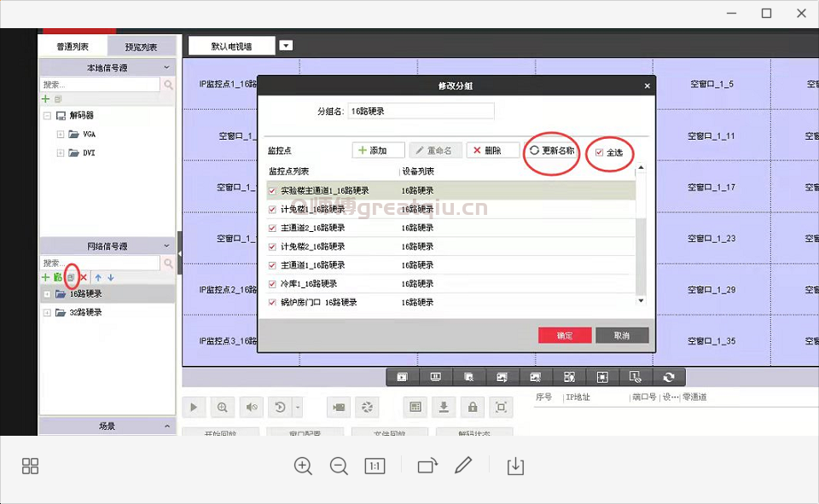819x504 pixels.
Task: Click the speaker volume icon in playback bar
Action: 251,408
